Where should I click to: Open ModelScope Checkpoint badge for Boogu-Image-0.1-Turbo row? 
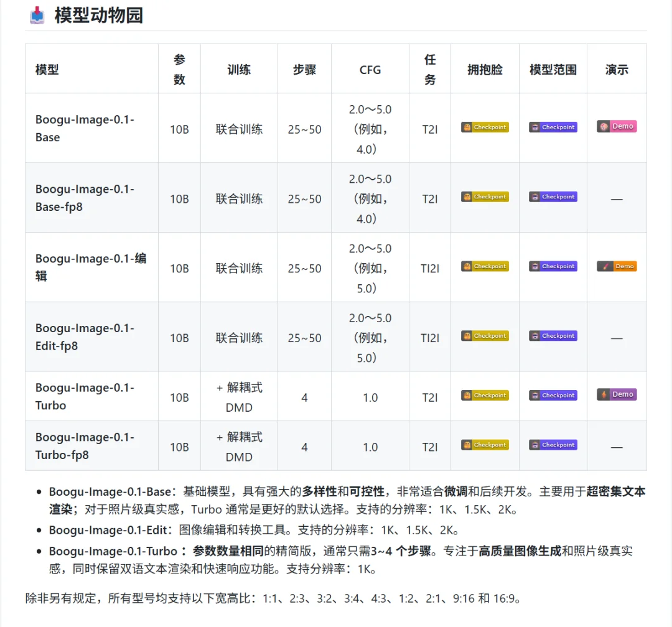553,395
